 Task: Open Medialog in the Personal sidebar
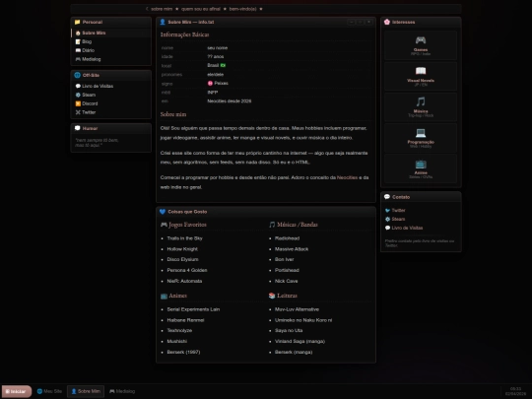(111, 59)
